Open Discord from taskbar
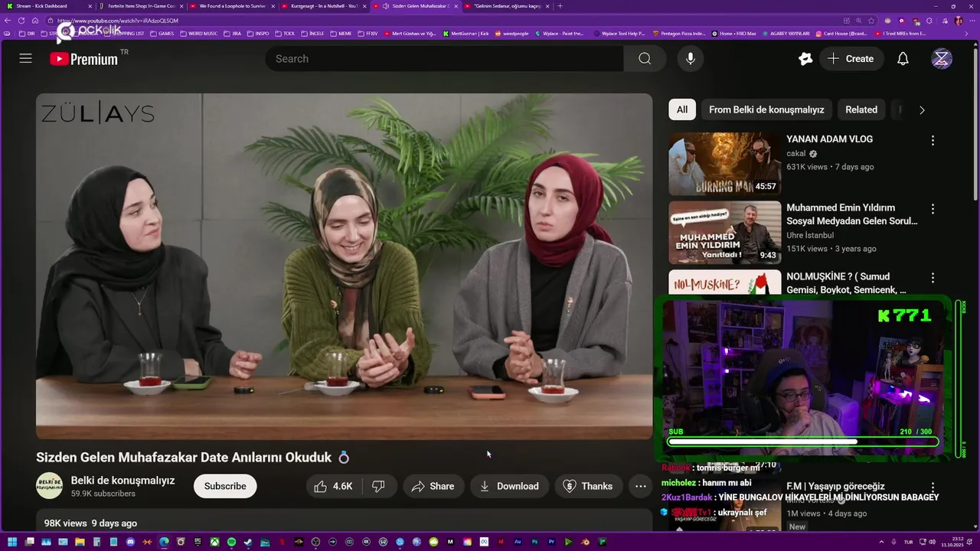Viewport: 980px width, 551px height. tap(130, 542)
